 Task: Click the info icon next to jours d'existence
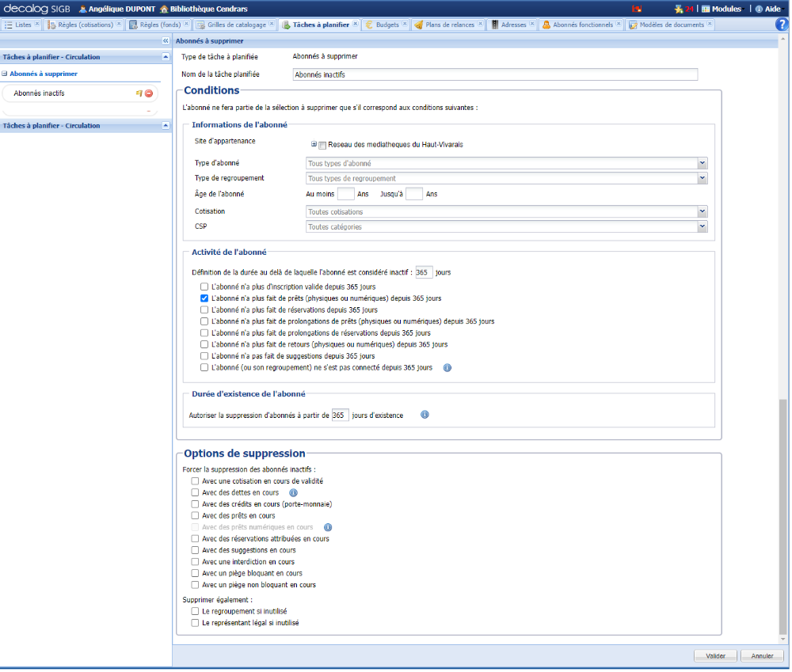coord(425,414)
